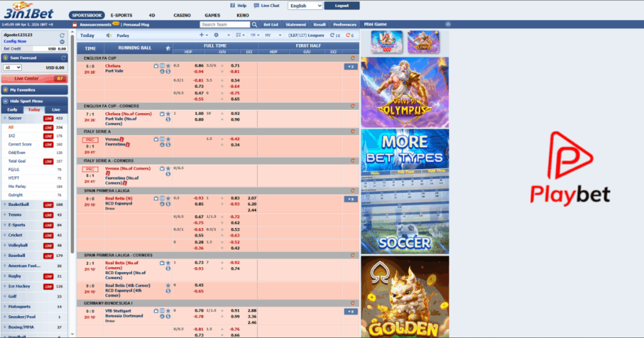Screen dimensions: 644x338
Task: Open the plus dropdown in the Today toolbar
Action: pyautogui.click(x=203, y=35)
